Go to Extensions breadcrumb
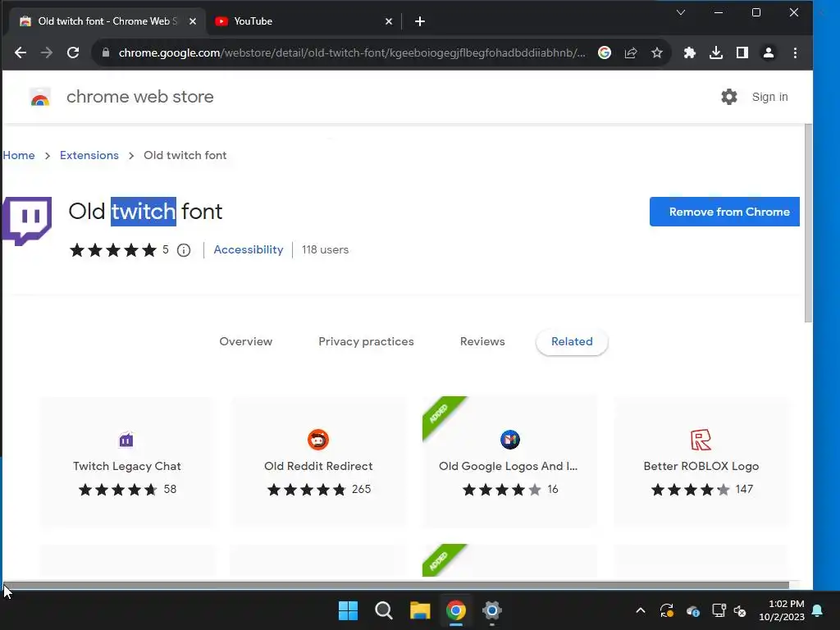Viewport: 840px width, 630px height. (x=89, y=155)
